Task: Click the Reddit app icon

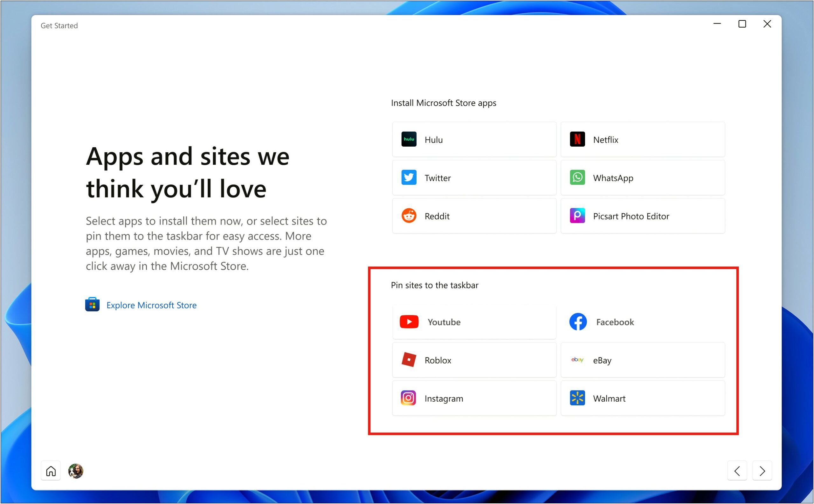Action: click(x=409, y=216)
